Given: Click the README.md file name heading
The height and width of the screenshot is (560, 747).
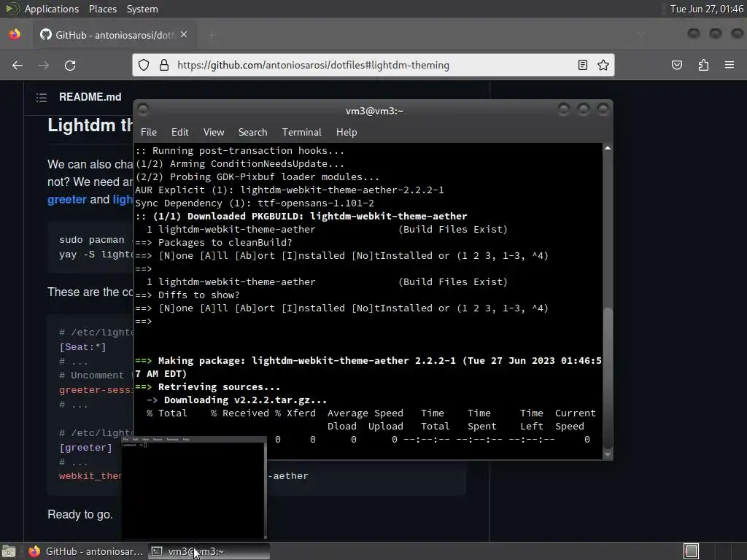Looking at the screenshot, I should (90, 97).
